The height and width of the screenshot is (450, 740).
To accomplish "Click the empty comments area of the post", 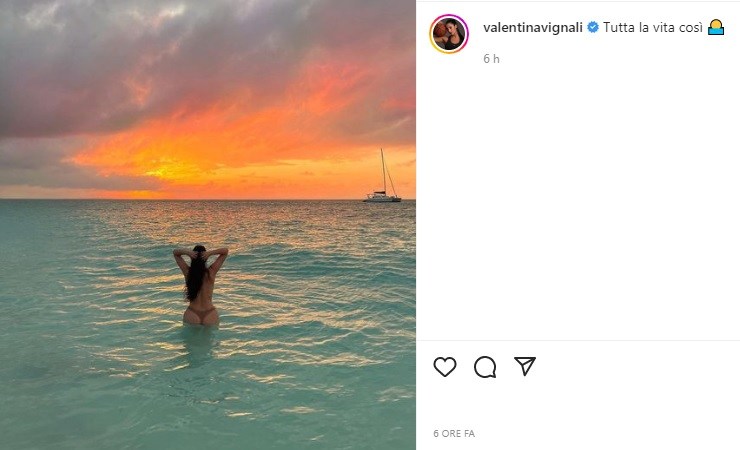I will click(x=578, y=200).
